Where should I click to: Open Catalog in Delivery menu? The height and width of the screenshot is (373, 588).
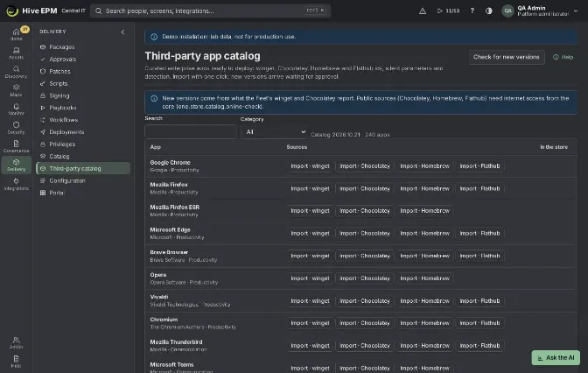83,156
